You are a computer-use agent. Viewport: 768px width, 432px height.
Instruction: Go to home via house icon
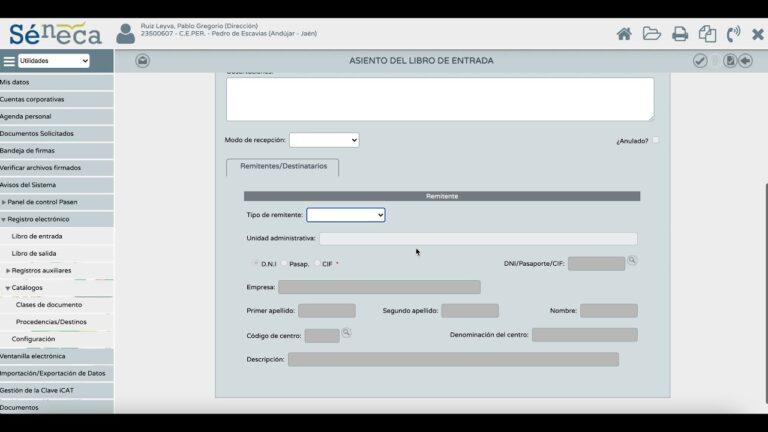[624, 34]
